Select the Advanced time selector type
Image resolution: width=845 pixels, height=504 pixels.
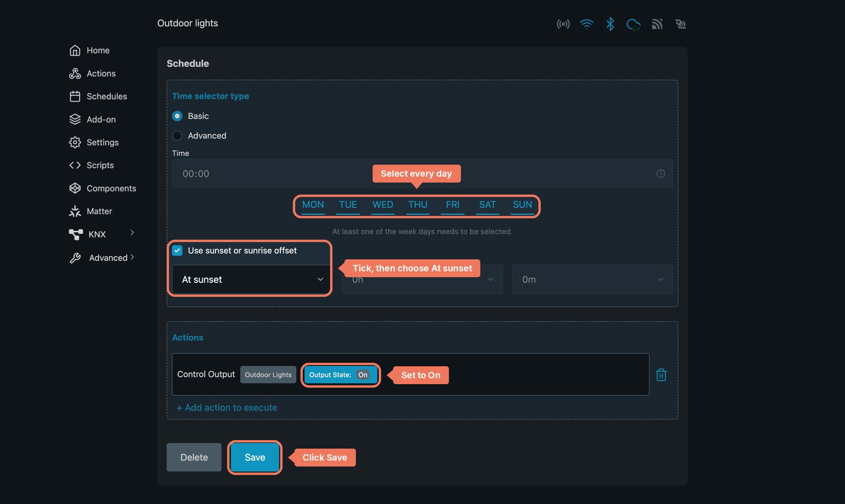pos(177,136)
